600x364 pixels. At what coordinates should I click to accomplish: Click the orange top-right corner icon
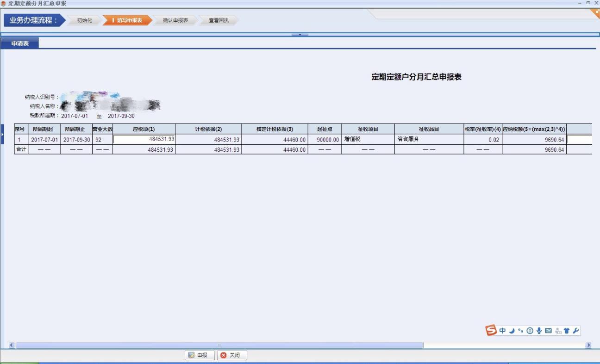[x=595, y=13]
